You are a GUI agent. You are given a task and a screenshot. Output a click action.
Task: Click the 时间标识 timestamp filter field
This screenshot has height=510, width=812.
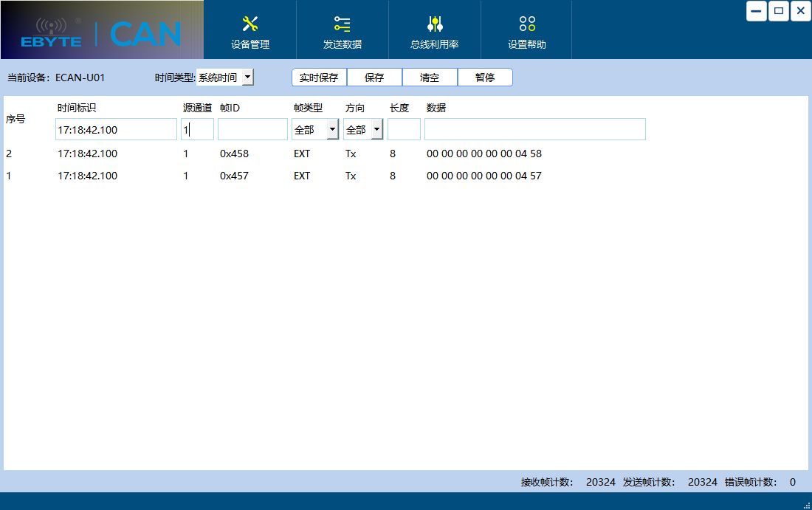(115, 128)
